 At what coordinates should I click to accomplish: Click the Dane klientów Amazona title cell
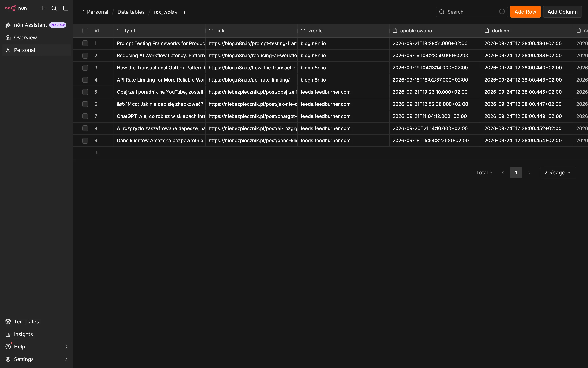pos(160,140)
